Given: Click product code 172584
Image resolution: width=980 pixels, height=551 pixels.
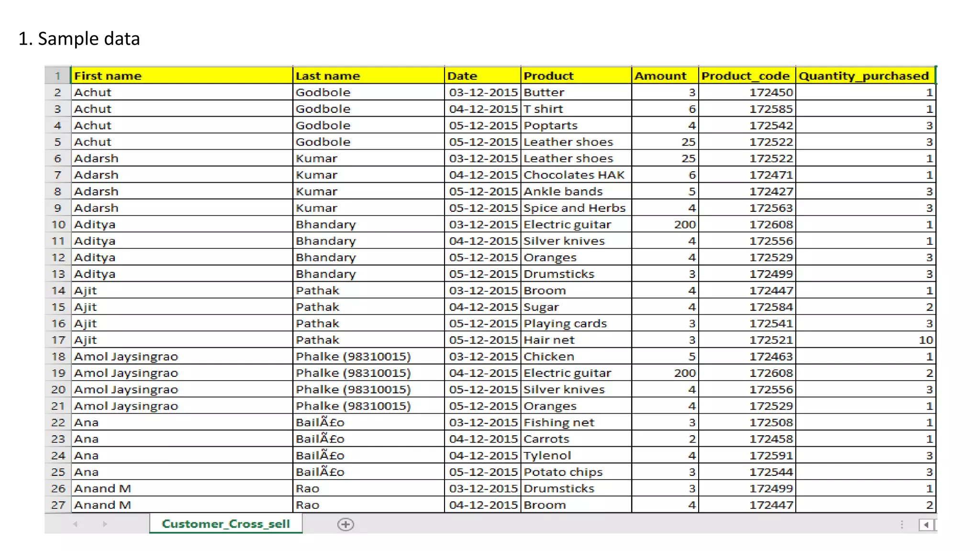Looking at the screenshot, I should point(747,307).
